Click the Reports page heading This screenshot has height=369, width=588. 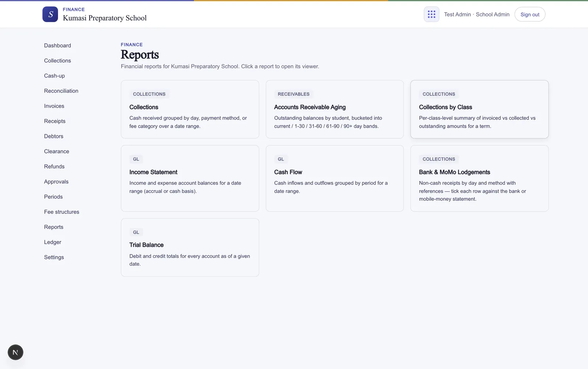(140, 55)
